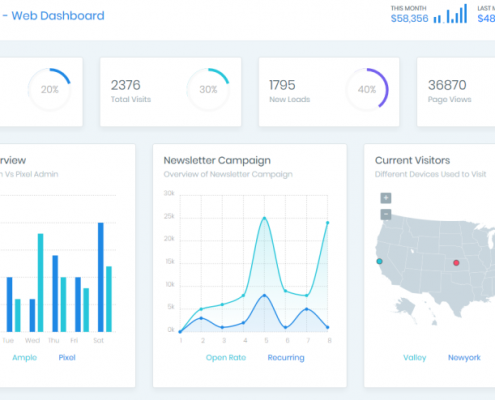Click the teal Valley marker on the map
Viewport: 495px width, 400px height.
tap(379, 261)
